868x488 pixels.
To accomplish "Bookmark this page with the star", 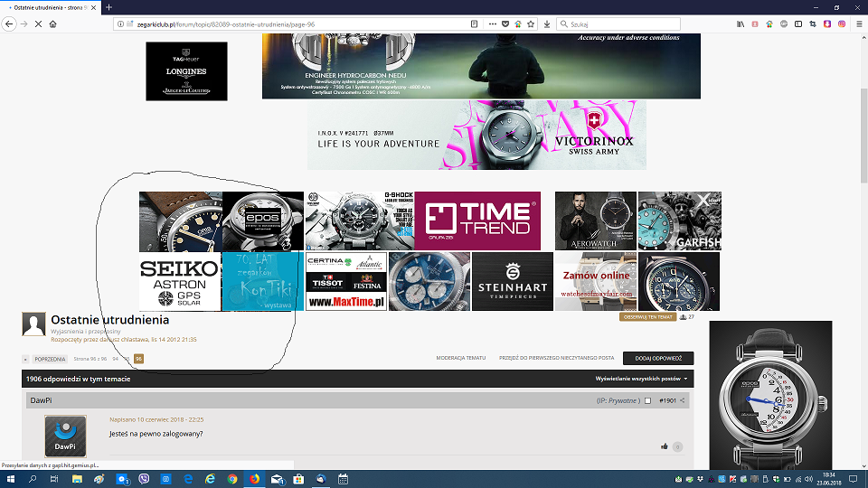I will (531, 24).
